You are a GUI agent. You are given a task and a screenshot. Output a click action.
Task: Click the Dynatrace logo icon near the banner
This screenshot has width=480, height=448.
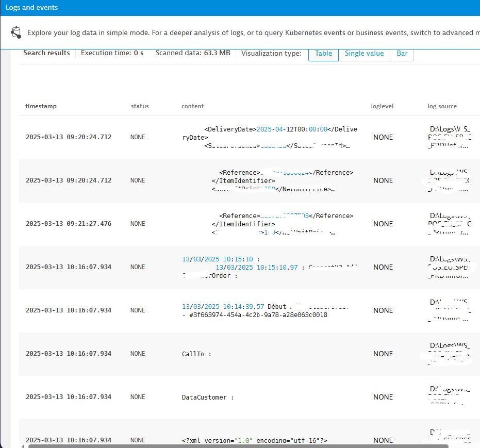pyautogui.click(x=15, y=32)
